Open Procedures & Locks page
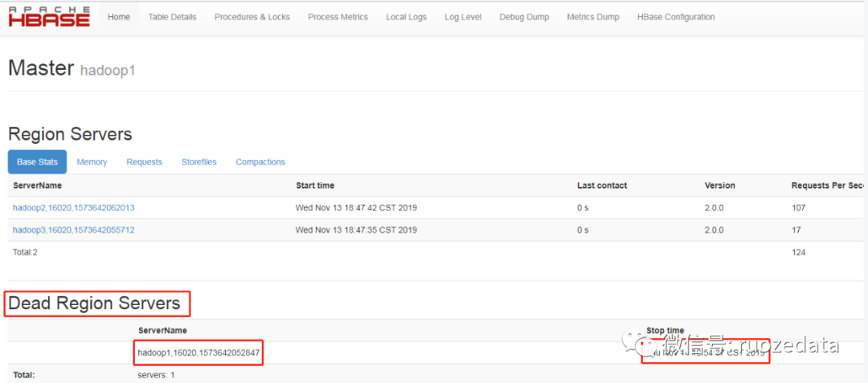868x383 pixels. click(252, 17)
